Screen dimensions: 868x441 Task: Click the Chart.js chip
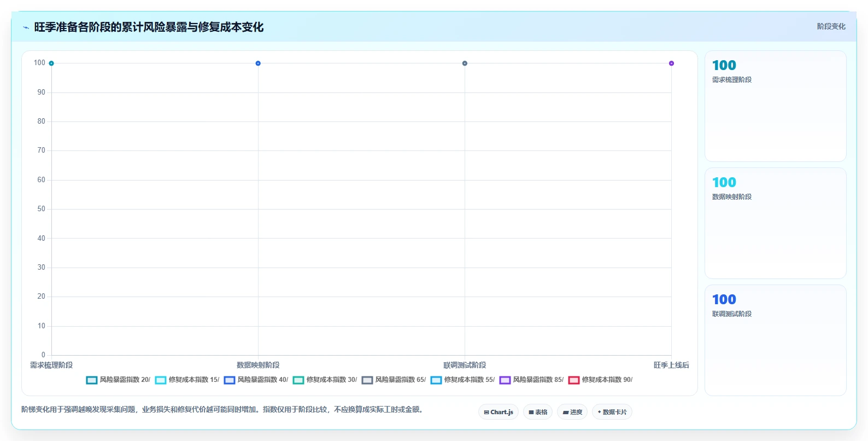click(x=498, y=412)
